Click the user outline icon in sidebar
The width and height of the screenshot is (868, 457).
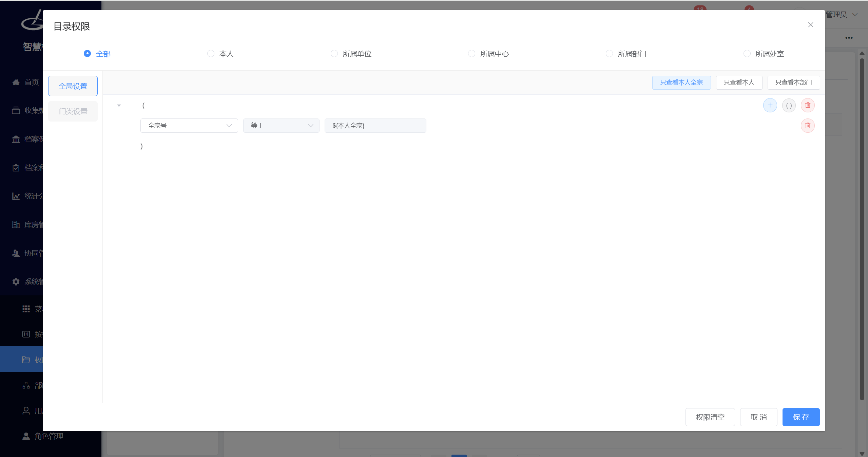[26, 410]
